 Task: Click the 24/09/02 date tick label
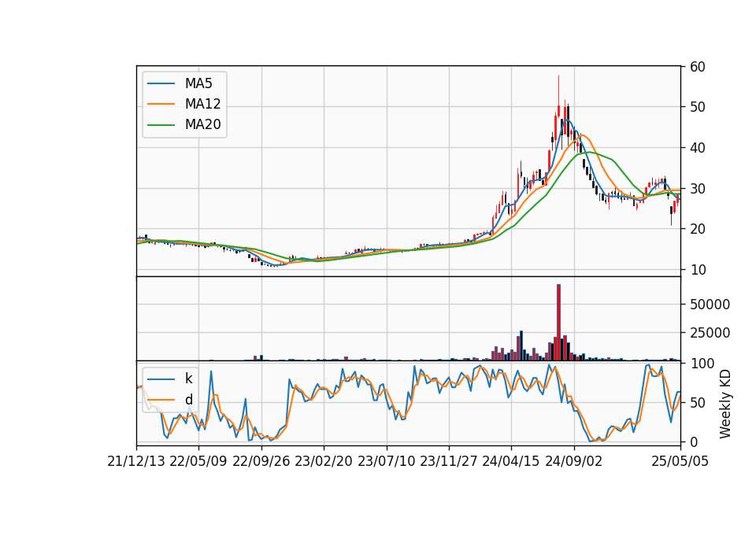pos(573,461)
